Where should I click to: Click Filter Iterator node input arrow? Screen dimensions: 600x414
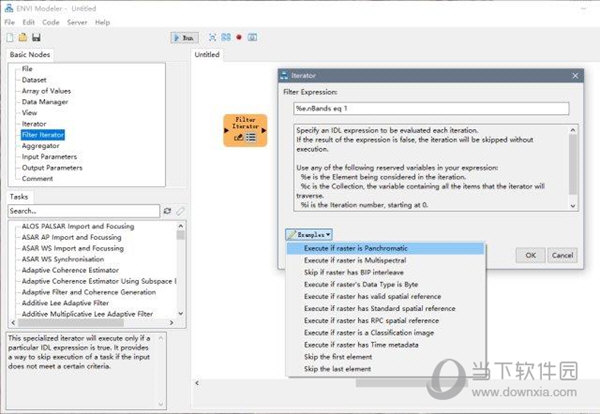pos(226,130)
